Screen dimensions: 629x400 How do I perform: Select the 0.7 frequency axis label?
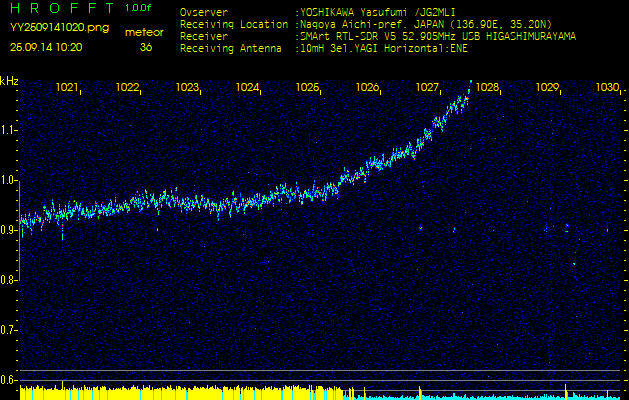[9, 330]
